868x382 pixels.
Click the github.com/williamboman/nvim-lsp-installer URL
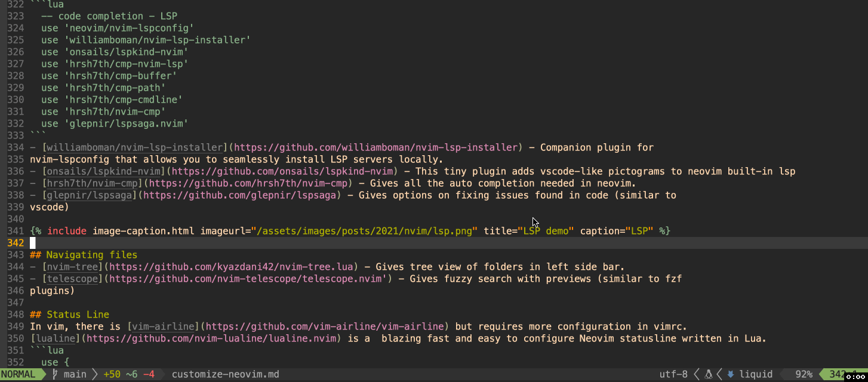click(376, 147)
